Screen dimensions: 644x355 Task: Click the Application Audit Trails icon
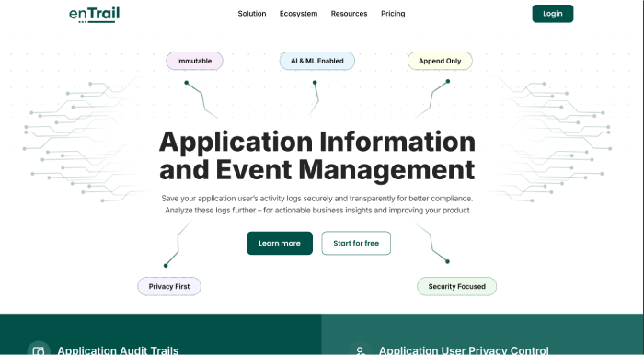pyautogui.click(x=39, y=349)
